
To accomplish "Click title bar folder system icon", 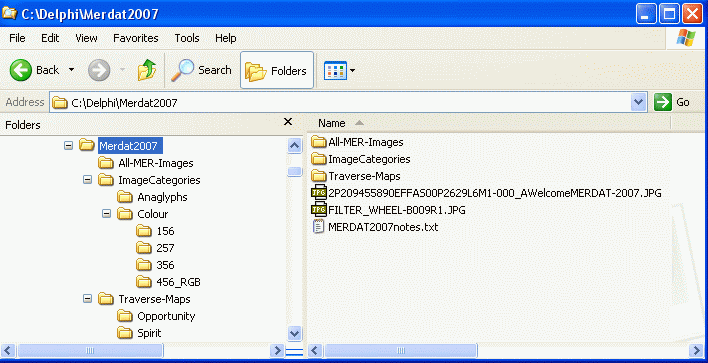I will pos(9,13).
